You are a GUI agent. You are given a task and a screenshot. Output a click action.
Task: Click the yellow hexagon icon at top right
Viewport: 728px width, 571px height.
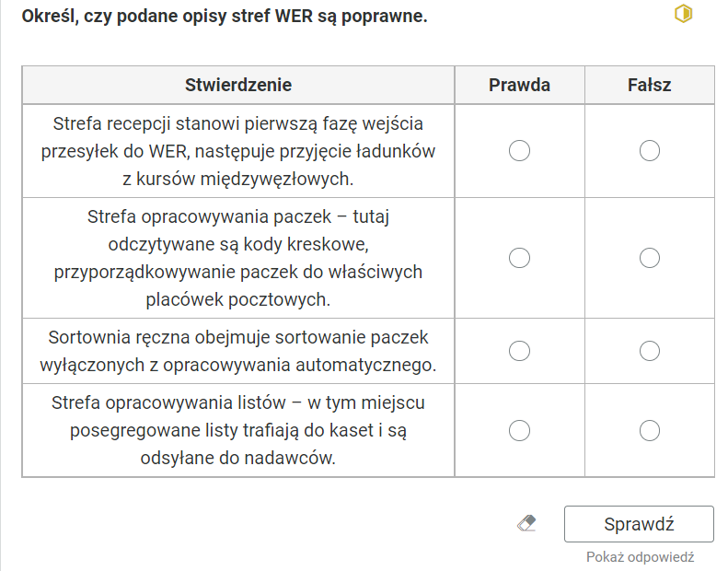[684, 14]
